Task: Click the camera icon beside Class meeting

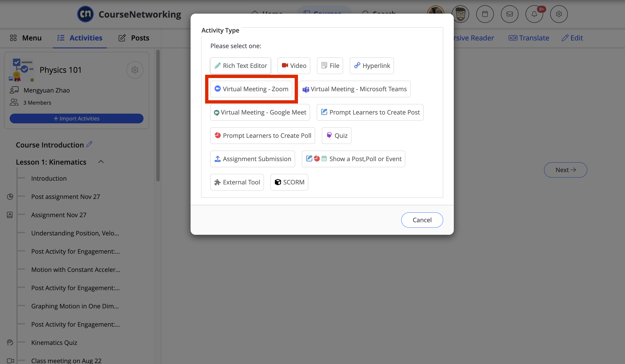Action: coord(10,360)
